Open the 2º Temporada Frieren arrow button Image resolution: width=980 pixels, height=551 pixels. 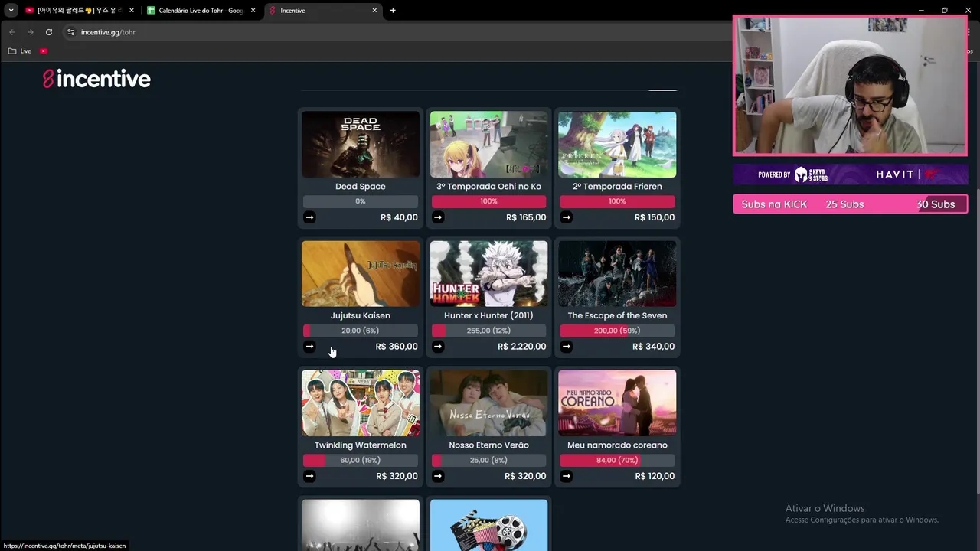click(566, 217)
